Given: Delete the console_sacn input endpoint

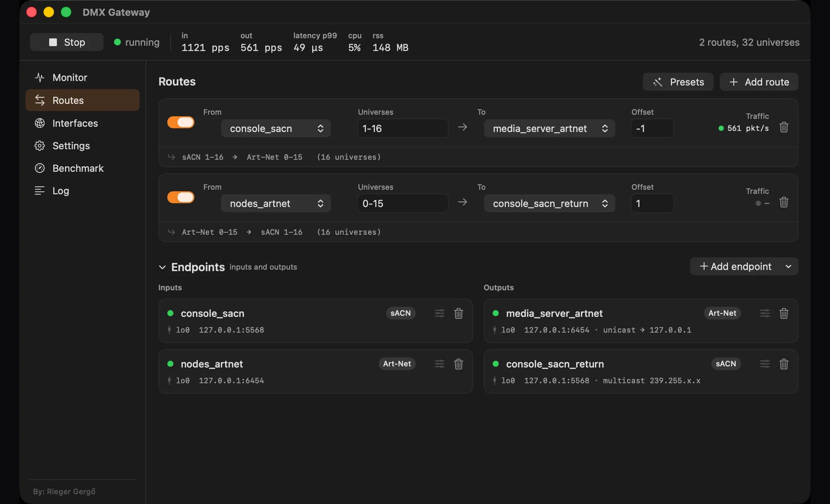Looking at the screenshot, I should [459, 313].
